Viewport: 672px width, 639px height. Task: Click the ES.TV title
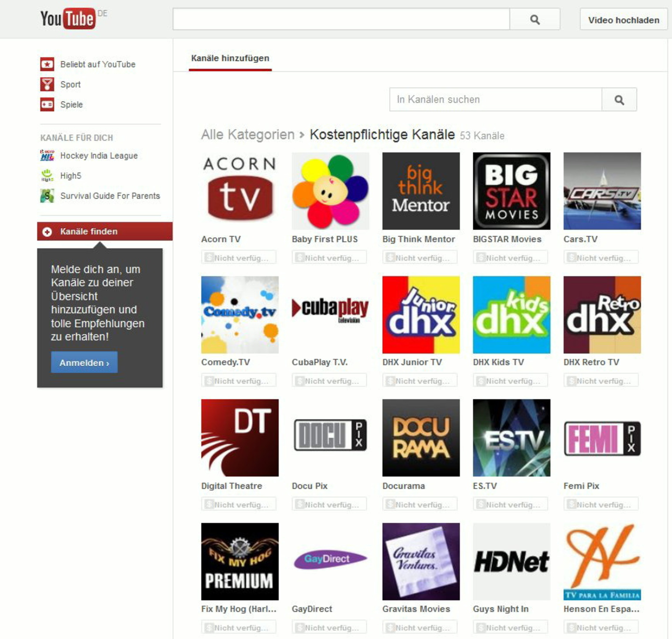pyautogui.click(x=485, y=486)
